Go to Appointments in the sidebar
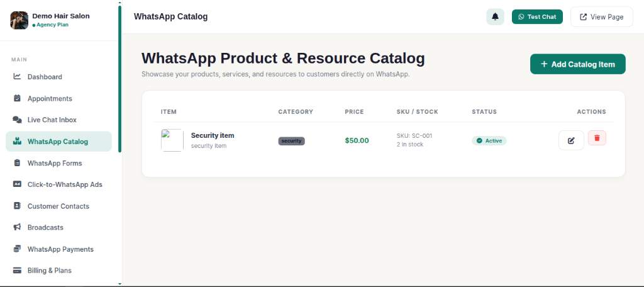Viewport: 644px width, 287px height. (58, 98)
